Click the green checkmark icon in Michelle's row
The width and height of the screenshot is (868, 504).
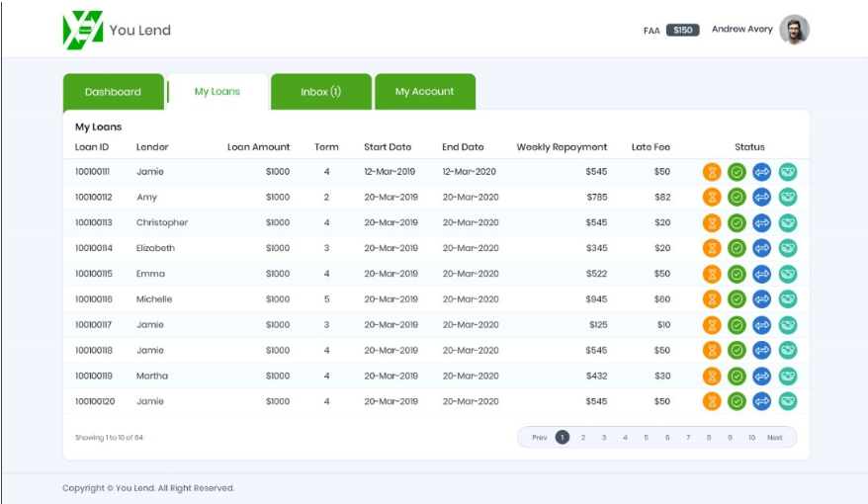(x=737, y=299)
